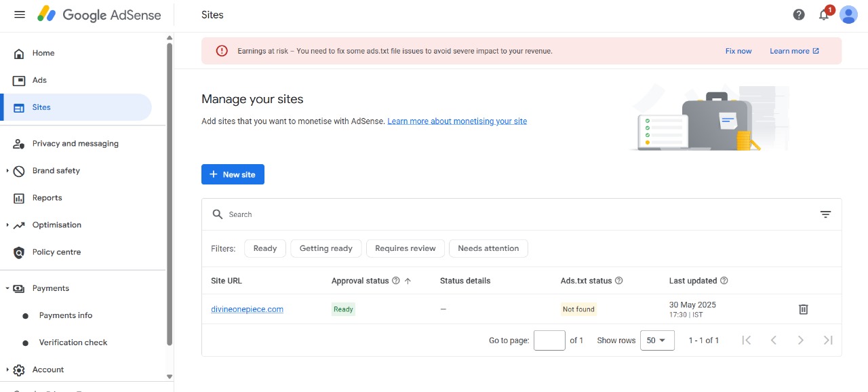Expand the Account menu arrow
This screenshot has width=868, height=392.
[x=7, y=370]
